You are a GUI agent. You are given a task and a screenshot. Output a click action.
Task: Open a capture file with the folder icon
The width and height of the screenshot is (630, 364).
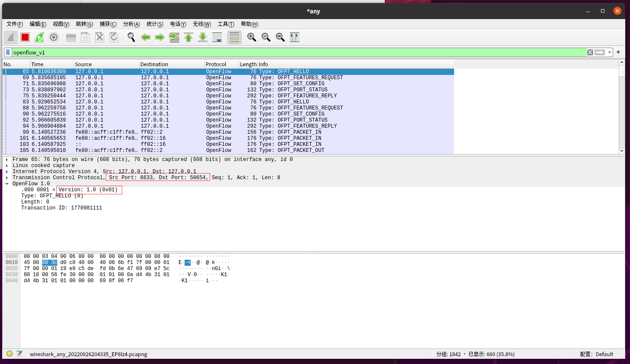71,37
